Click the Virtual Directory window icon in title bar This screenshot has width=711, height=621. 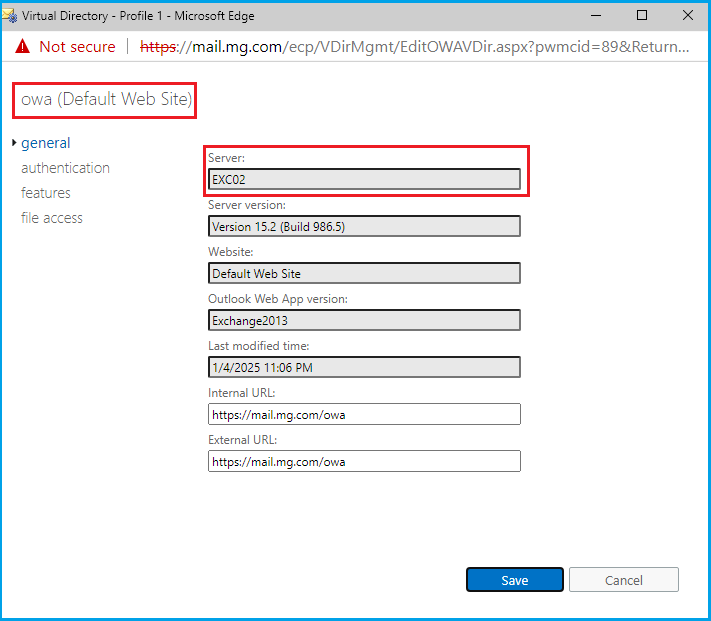click(x=10, y=15)
